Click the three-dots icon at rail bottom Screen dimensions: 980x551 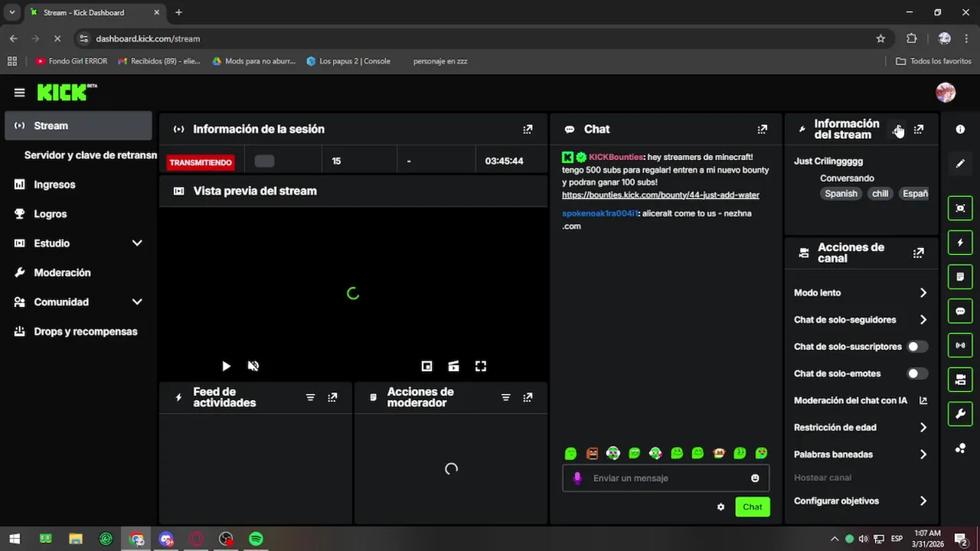coord(960,448)
